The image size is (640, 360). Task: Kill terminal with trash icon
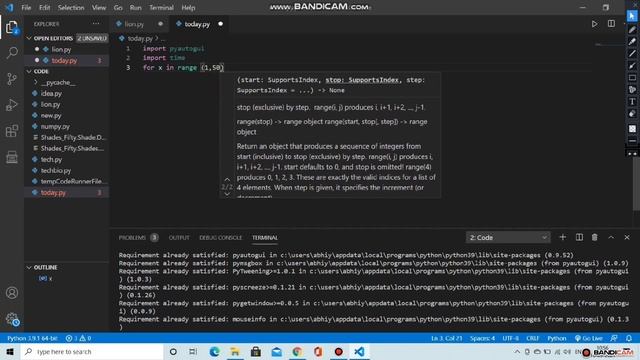click(x=595, y=237)
